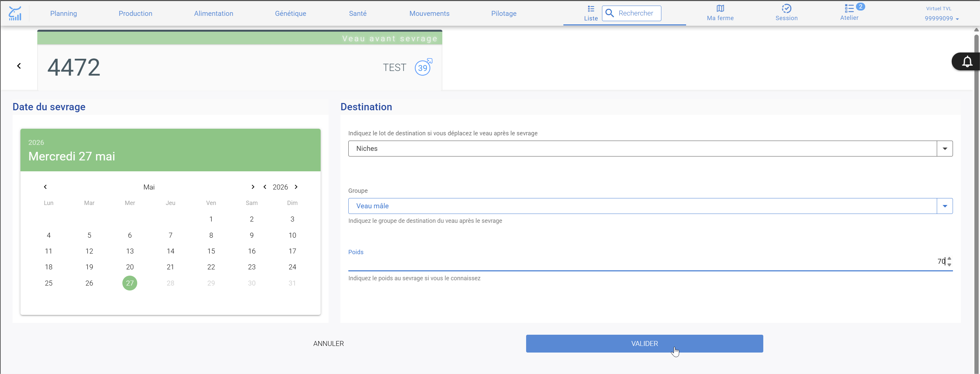
Task: Go to the next year after 2026
Action: coord(296,187)
